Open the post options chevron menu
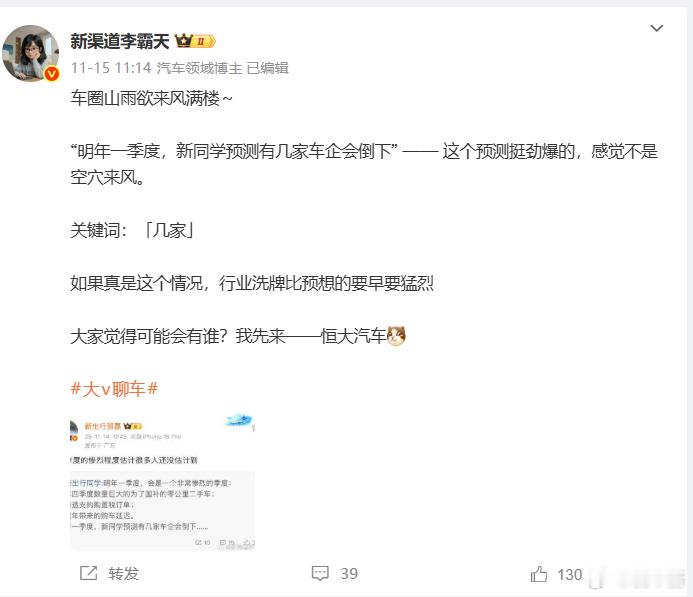Image resolution: width=693 pixels, height=597 pixels. pyautogui.click(x=657, y=29)
